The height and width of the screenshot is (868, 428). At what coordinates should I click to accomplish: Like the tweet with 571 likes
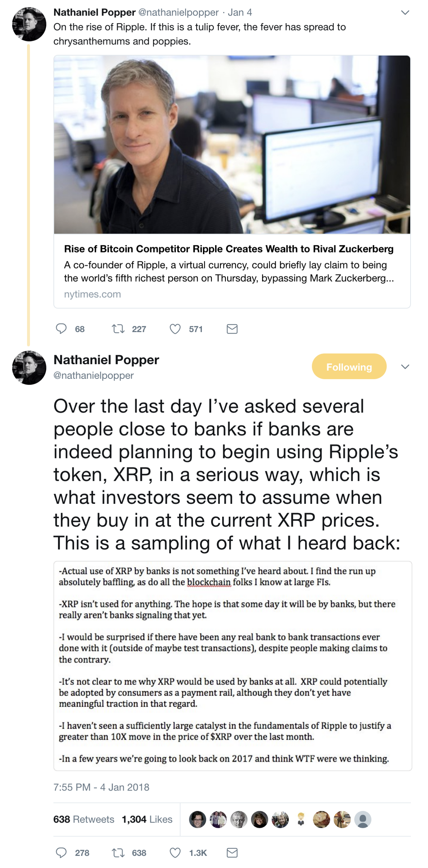175,328
